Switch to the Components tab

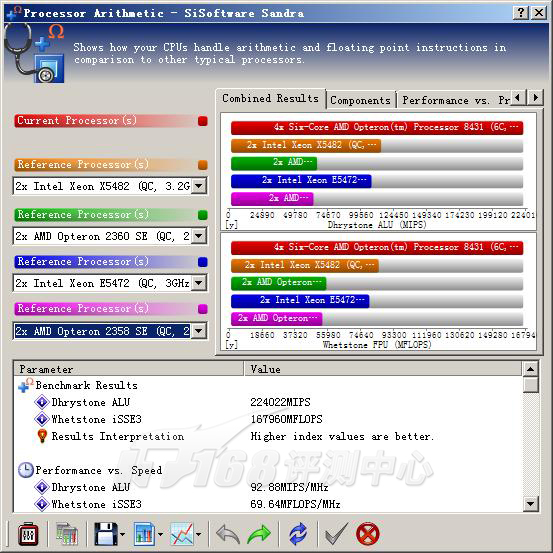tap(360, 100)
